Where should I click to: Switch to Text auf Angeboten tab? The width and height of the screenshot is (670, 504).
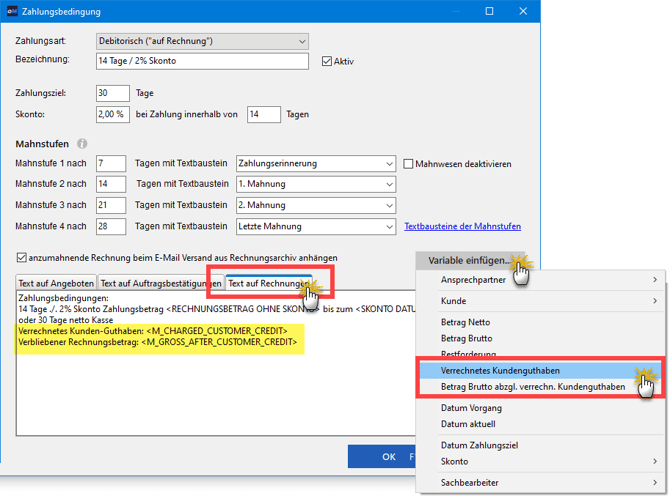pos(55,284)
